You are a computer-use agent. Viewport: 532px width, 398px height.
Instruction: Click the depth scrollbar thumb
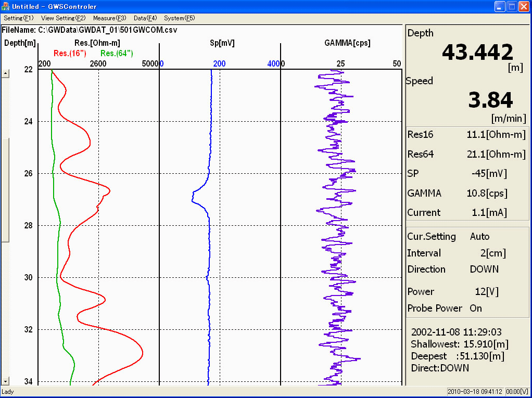click(x=6, y=190)
